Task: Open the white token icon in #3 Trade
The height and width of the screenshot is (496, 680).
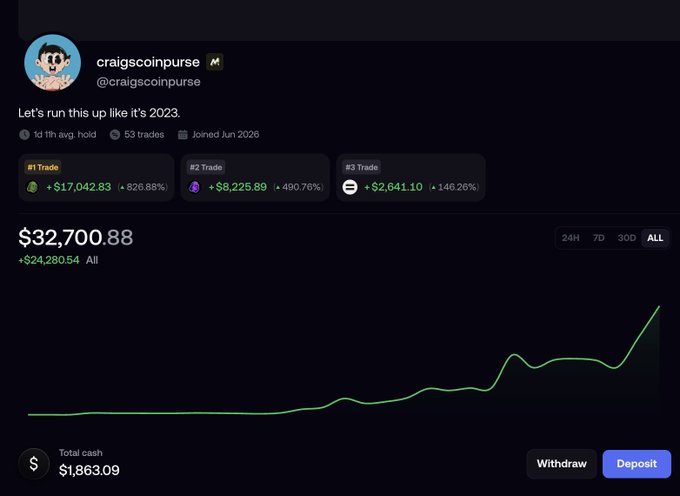Action: (350, 187)
